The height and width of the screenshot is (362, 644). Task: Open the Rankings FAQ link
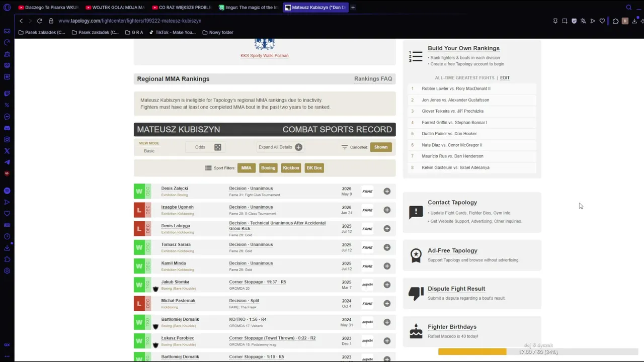373,79
